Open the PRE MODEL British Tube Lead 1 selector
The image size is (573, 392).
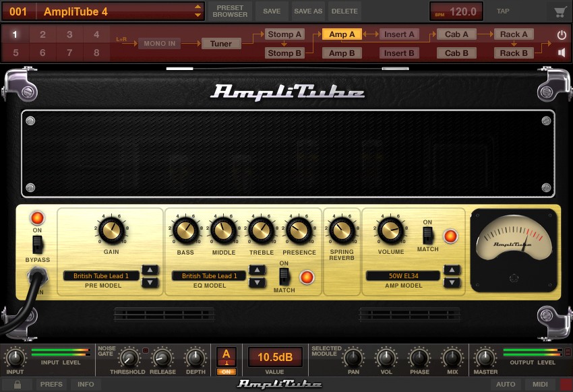pos(100,275)
